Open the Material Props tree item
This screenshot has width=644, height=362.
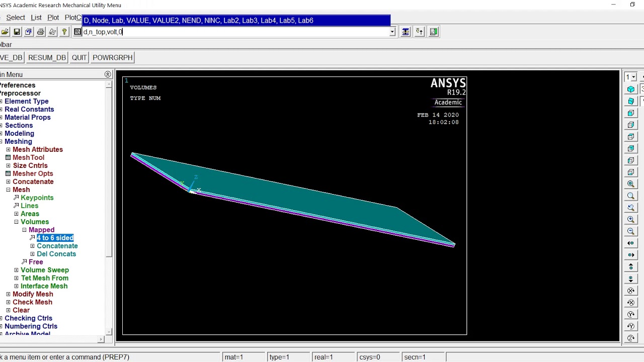point(28,117)
